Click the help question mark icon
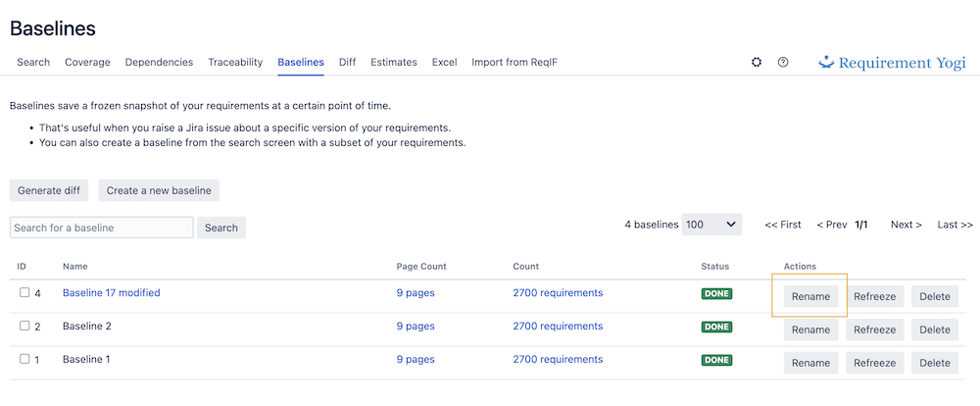 pyautogui.click(x=783, y=62)
